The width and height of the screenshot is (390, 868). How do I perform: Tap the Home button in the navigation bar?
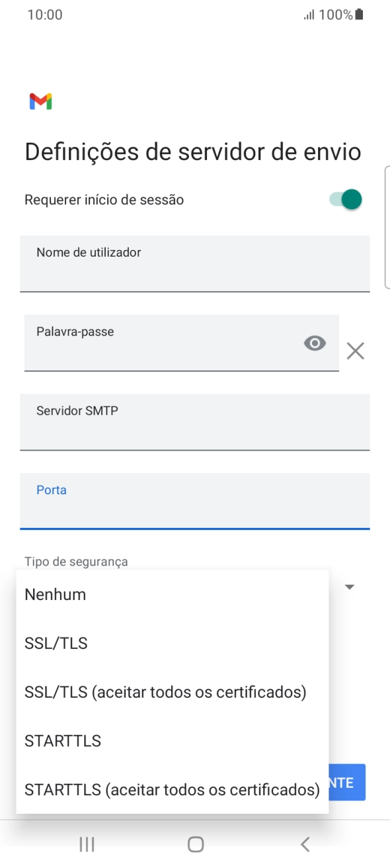pos(195,844)
